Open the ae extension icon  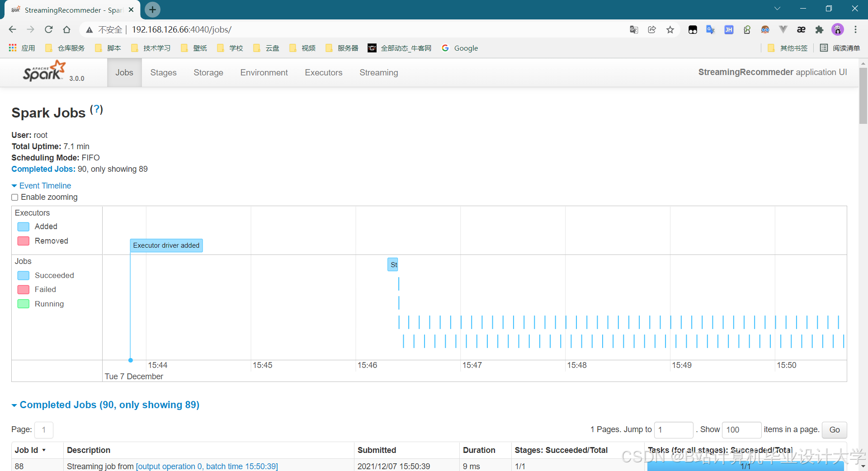[x=801, y=30]
